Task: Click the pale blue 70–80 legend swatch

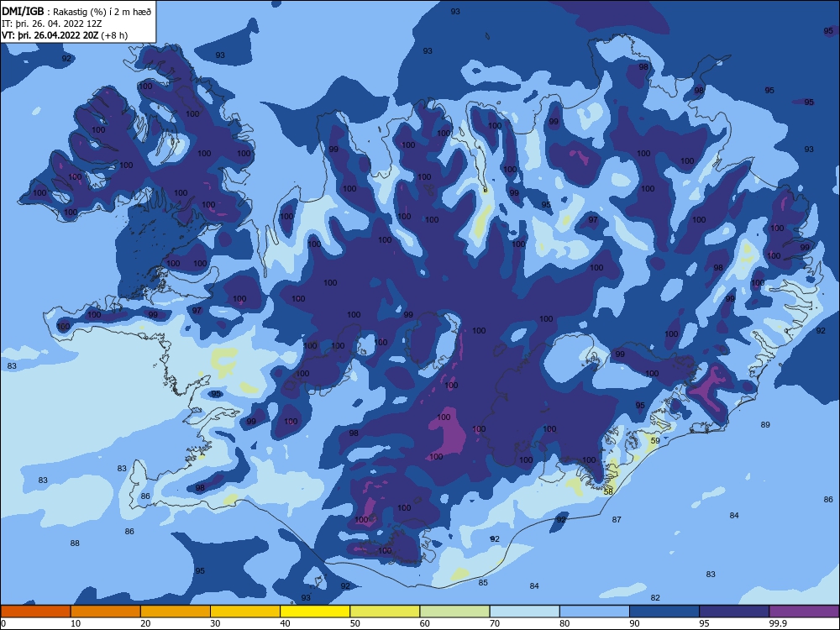Action: 524,612
